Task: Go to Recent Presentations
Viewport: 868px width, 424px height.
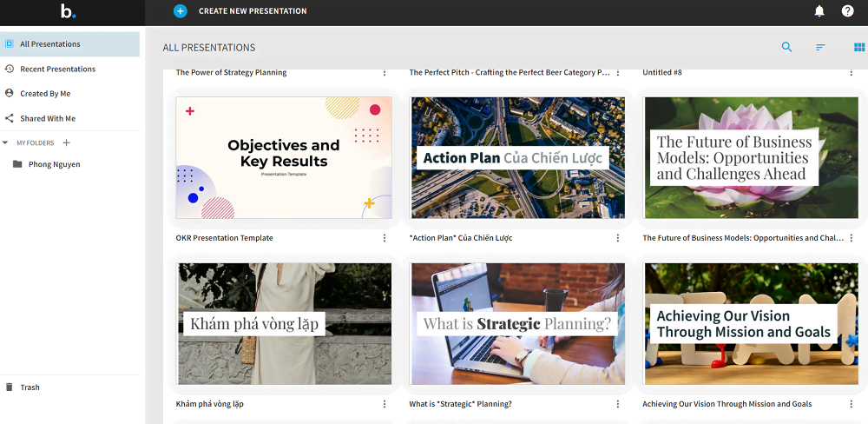Action: point(57,69)
